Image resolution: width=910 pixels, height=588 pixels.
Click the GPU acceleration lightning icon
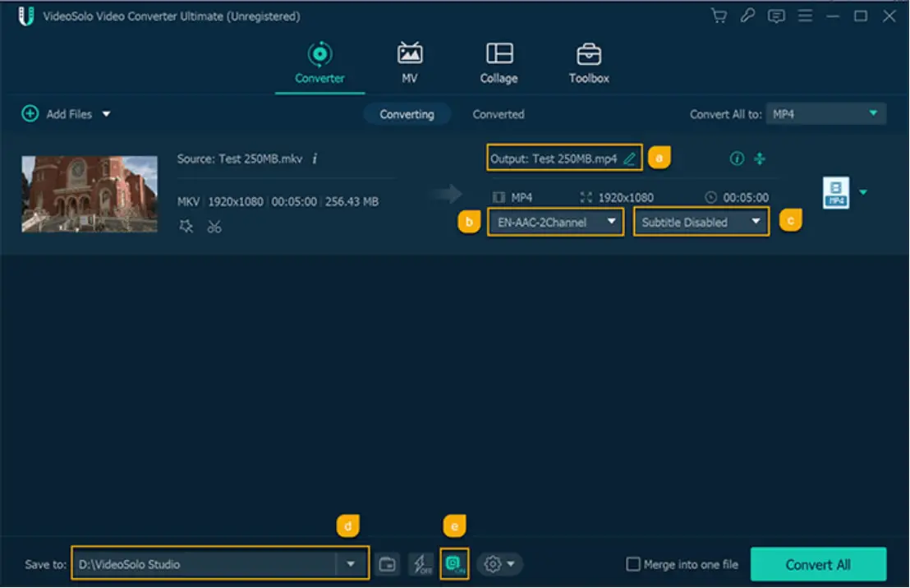[421, 564]
